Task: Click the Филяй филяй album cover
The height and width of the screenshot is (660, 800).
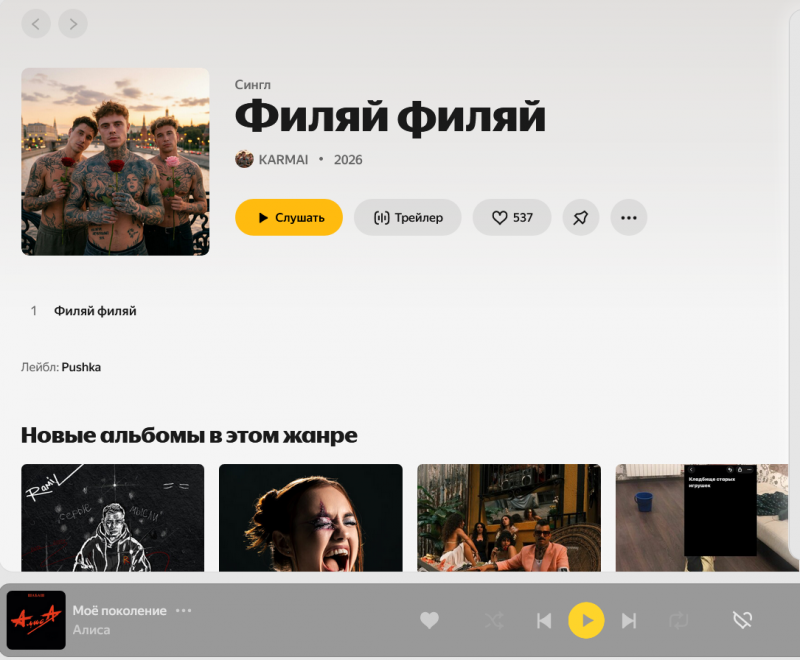Action: pos(115,162)
